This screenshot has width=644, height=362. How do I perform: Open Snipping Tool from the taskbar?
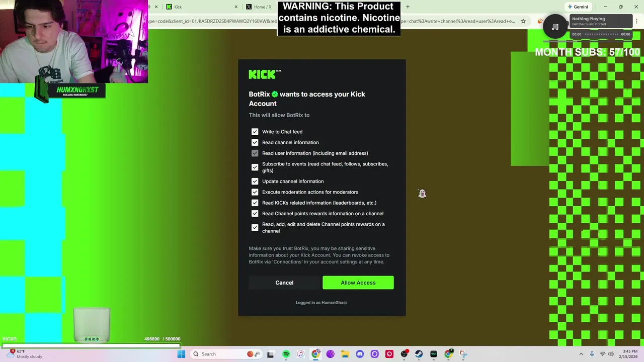click(x=463, y=354)
